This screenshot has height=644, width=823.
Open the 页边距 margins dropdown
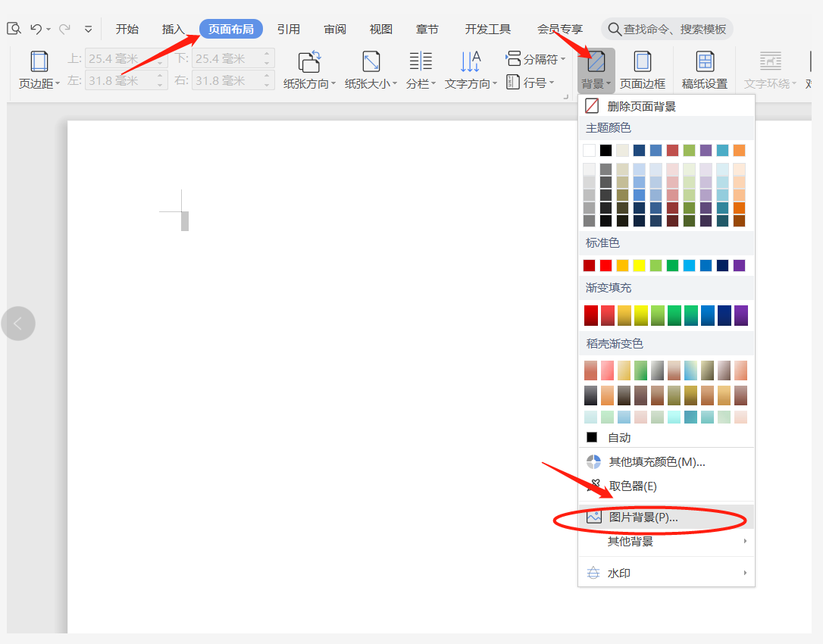point(39,70)
